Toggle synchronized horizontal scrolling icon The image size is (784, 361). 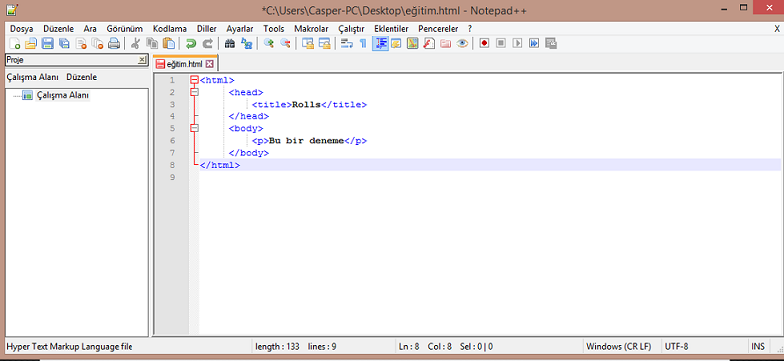pos(325,44)
